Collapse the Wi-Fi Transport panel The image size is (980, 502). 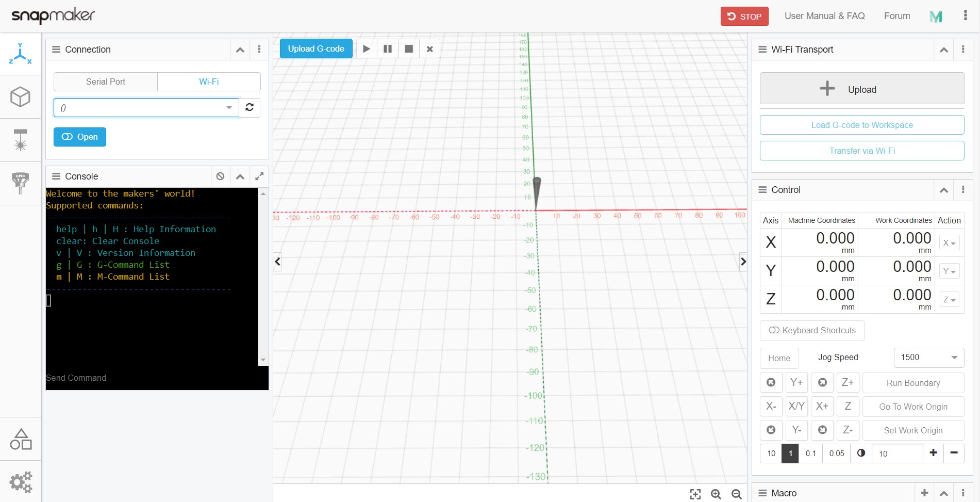click(943, 50)
